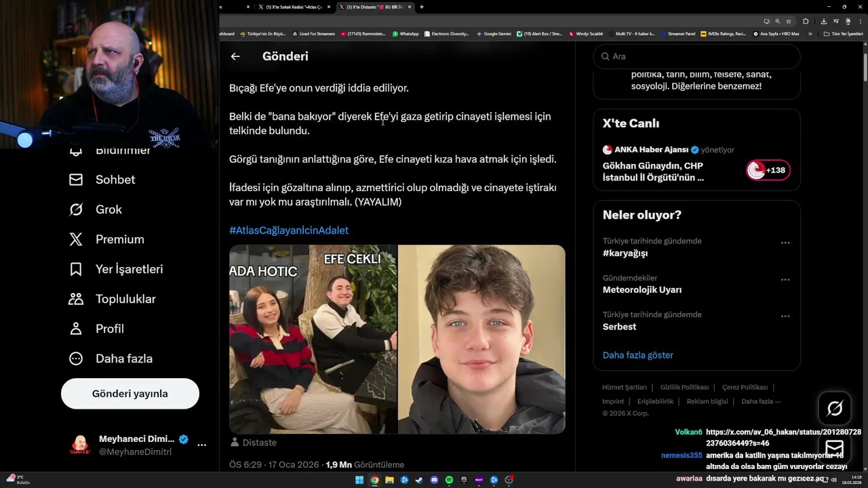Open Reklam bilgisi footer link
The image size is (868, 488).
pos(707,401)
